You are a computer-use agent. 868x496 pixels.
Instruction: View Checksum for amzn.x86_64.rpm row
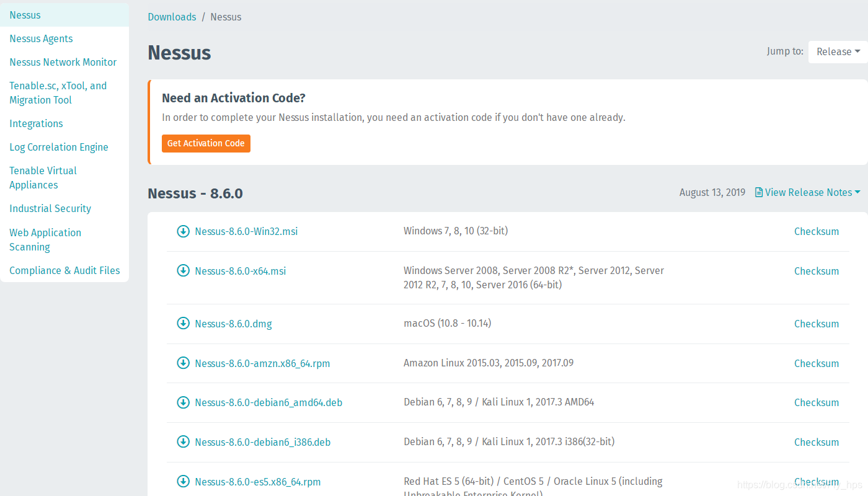[817, 363]
